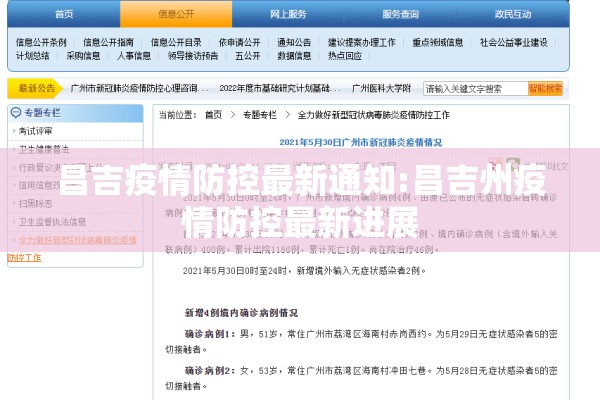The height and width of the screenshot is (400, 600).
Task: Open 信息公开目录 in the sub-navigation
Action: pyautogui.click(x=176, y=42)
